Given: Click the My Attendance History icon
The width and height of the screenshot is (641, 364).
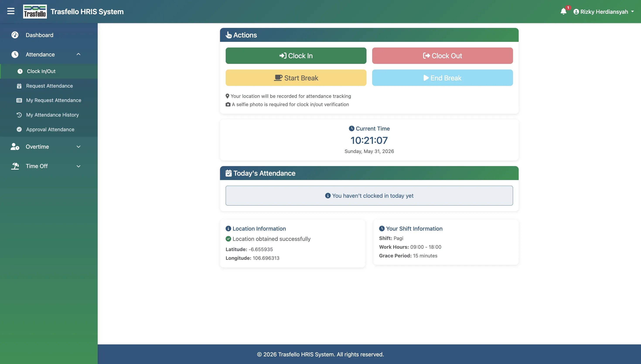Looking at the screenshot, I should [x=19, y=115].
